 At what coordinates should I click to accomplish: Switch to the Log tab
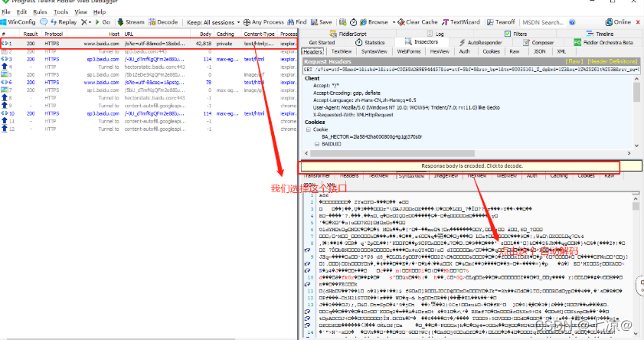(436, 34)
